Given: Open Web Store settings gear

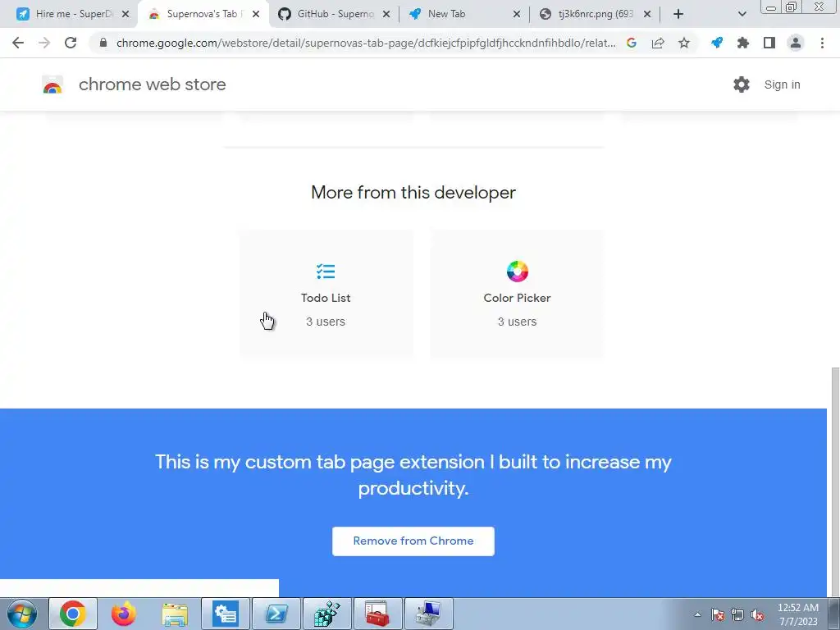Looking at the screenshot, I should (742, 84).
